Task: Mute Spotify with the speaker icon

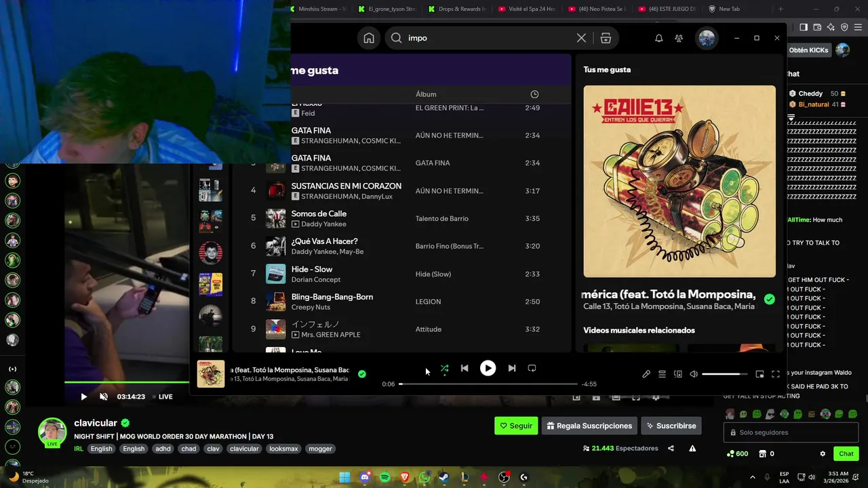Action: pos(694,374)
